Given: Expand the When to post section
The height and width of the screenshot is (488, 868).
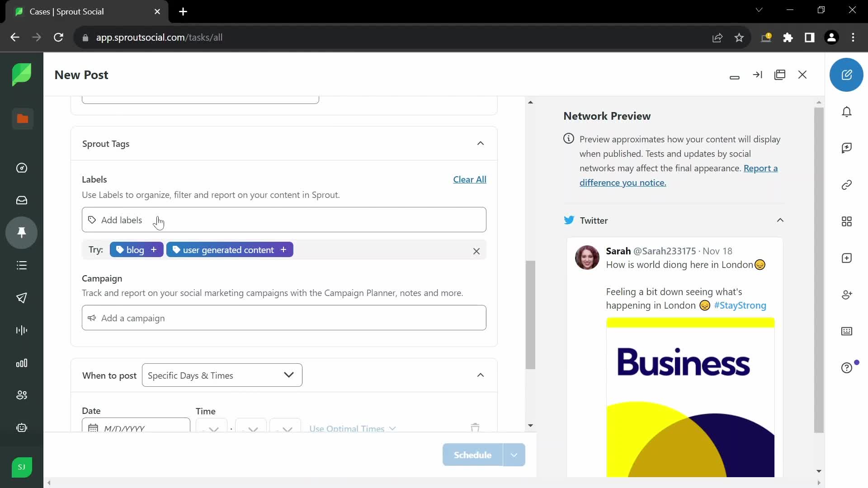Looking at the screenshot, I should pos(481,375).
